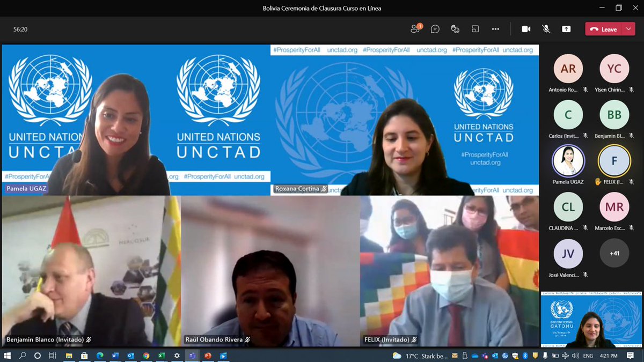Open volume control in system tray
Viewport: 644px width, 362px height.
point(575,356)
